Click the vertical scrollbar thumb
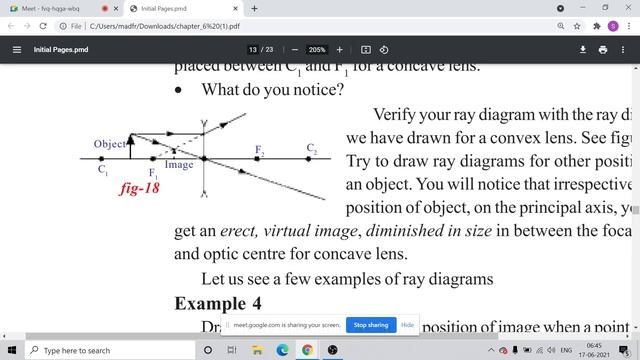Viewport: 640px width, 360px height. tap(636, 210)
